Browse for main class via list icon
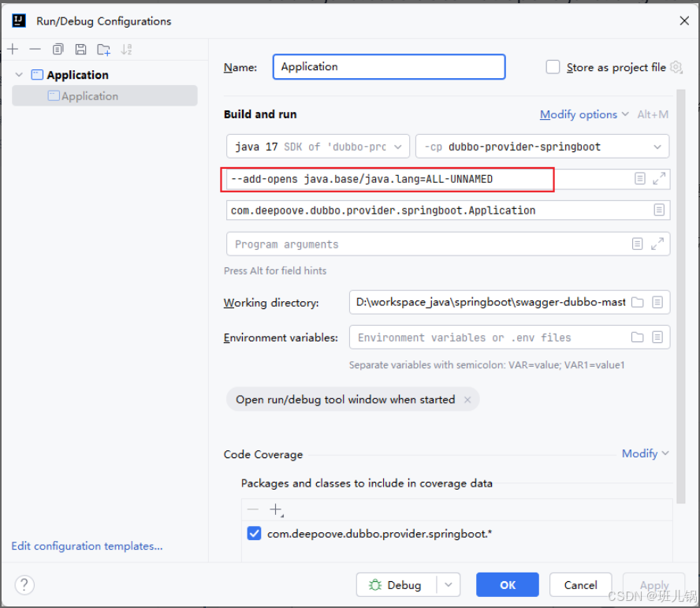 [659, 210]
